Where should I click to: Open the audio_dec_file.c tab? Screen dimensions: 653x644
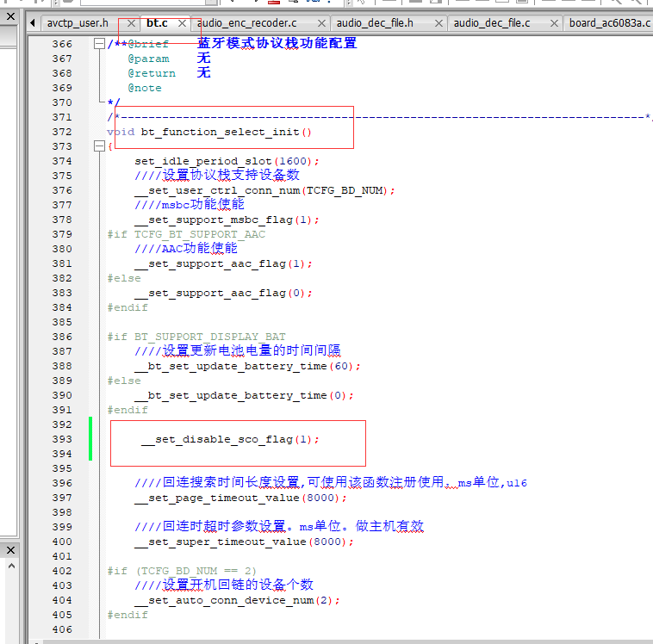point(491,23)
